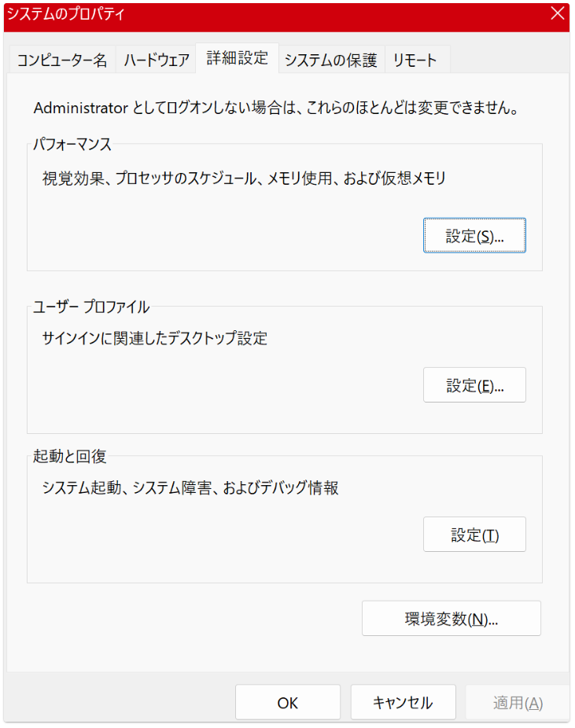Screen dimensions: 575x728
Task: Switch to the リモート tab
Action: click(415, 61)
